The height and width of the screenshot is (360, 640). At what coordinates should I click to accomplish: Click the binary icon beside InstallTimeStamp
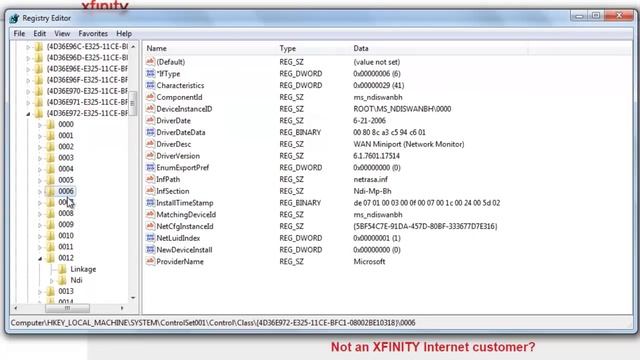[x=151, y=202]
